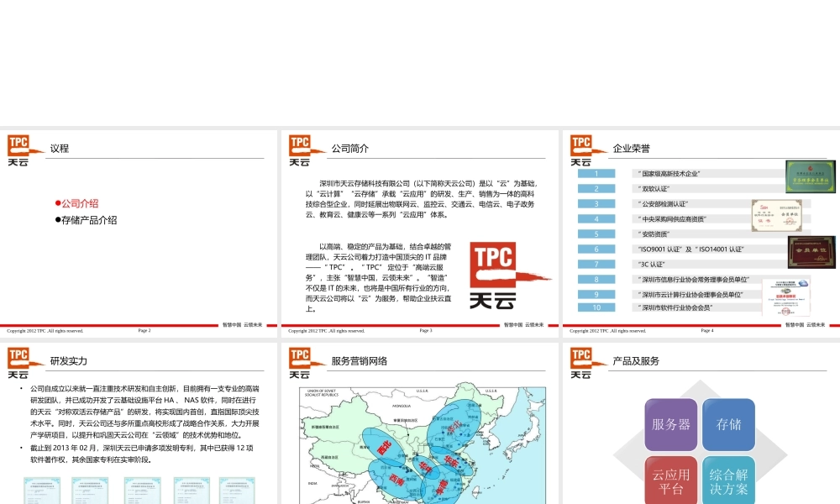This screenshot has width=840, height=504.
Task: Click the blue 存储 block
Action: [x=728, y=425]
